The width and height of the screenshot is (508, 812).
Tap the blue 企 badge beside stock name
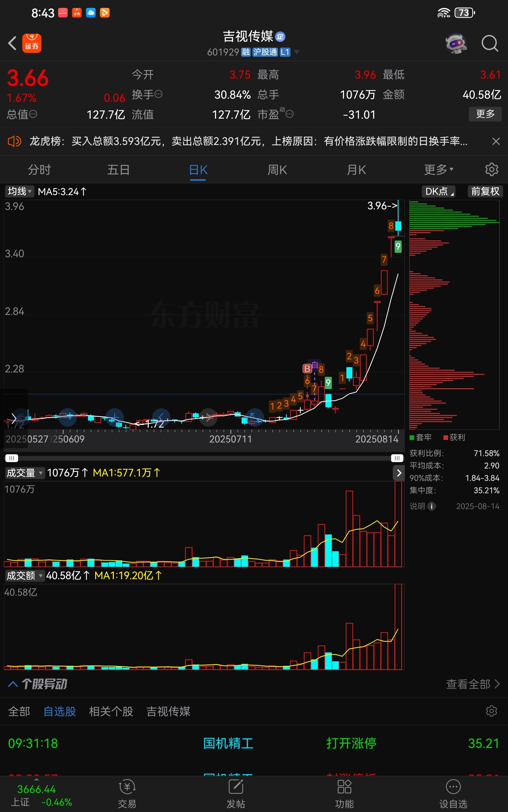point(280,36)
